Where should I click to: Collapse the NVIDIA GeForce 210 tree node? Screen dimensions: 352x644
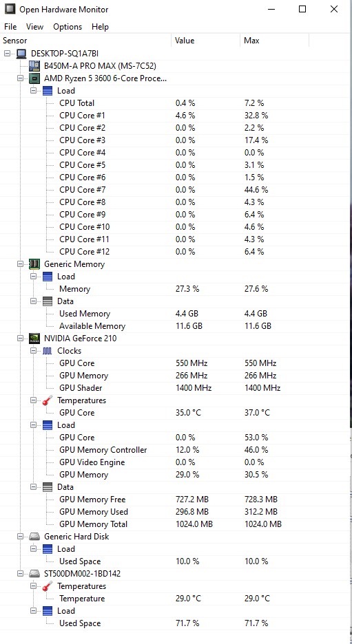pyautogui.click(x=20, y=338)
